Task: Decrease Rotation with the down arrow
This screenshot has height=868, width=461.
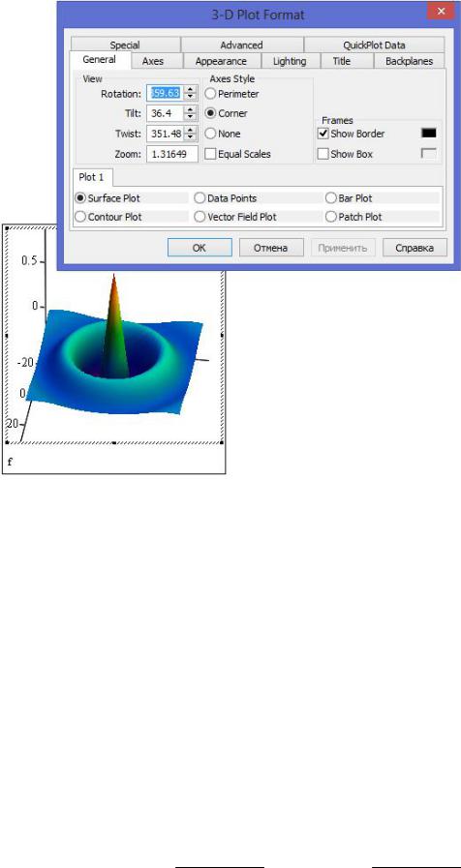Action: click(x=191, y=97)
